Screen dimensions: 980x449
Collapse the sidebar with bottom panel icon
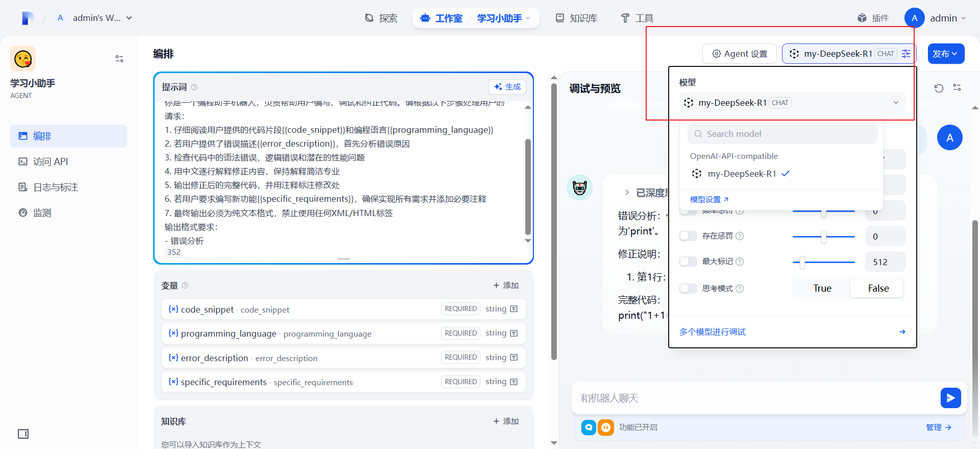[x=23, y=434]
